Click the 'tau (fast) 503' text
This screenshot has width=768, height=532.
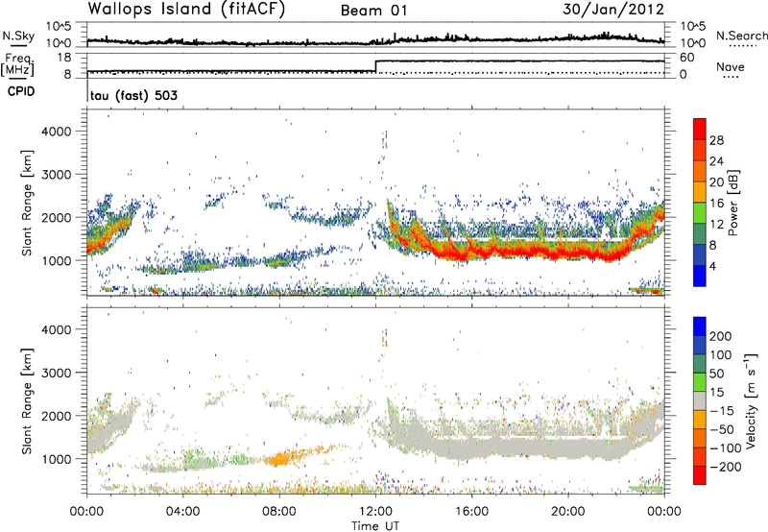tap(133, 95)
